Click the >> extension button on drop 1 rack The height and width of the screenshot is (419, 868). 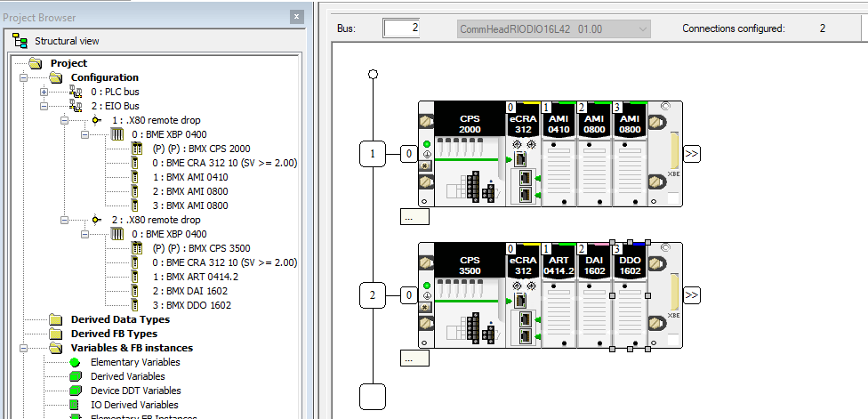692,153
